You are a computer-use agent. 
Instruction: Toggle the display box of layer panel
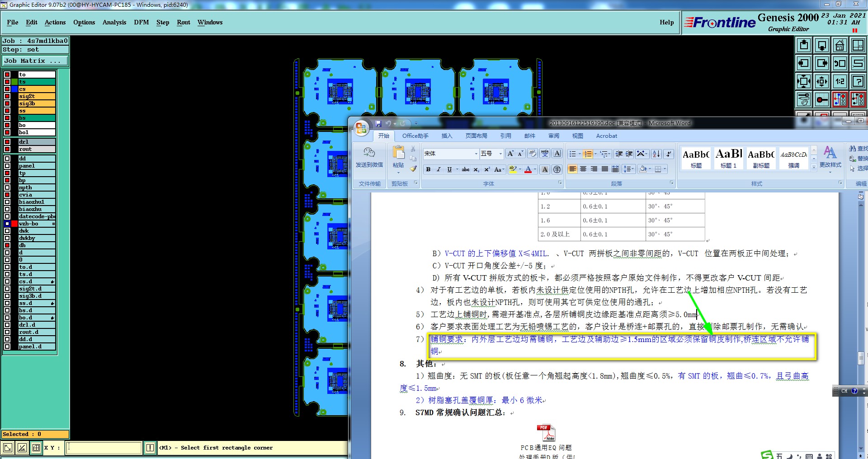pyautogui.click(x=7, y=166)
